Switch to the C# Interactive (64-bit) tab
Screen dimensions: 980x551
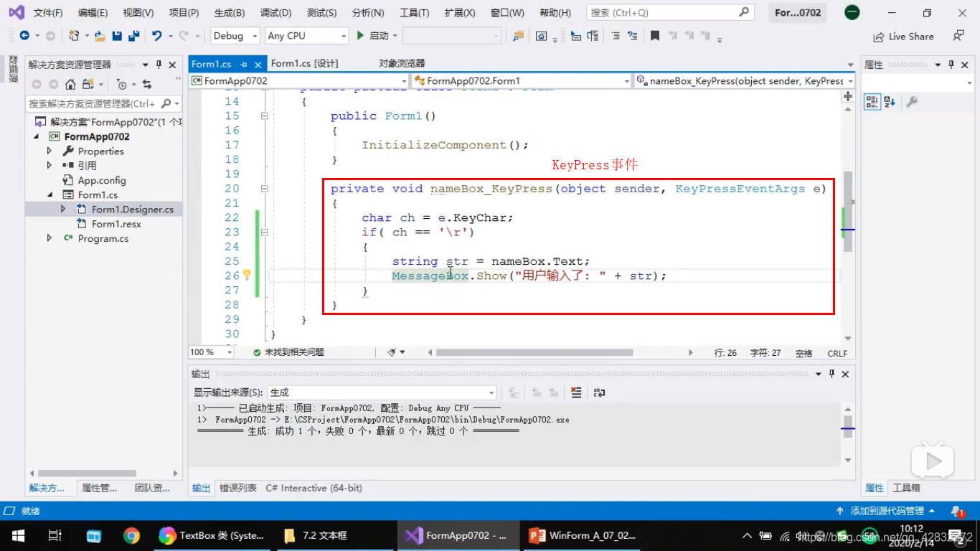click(x=314, y=488)
